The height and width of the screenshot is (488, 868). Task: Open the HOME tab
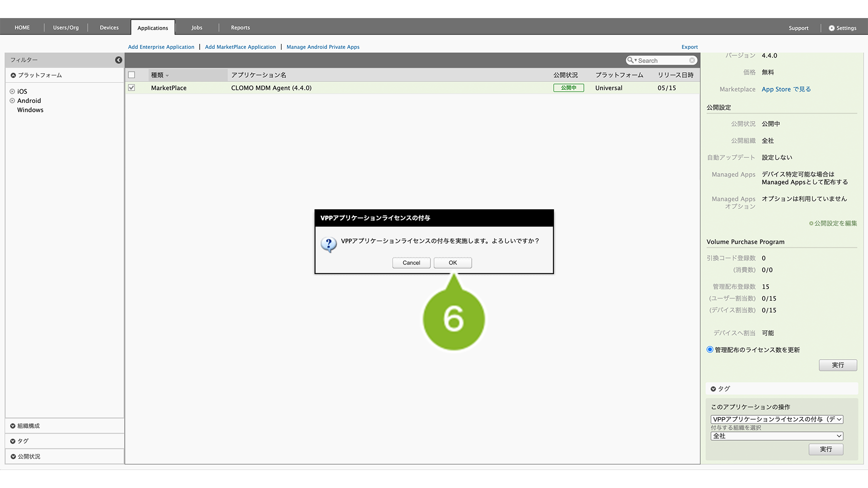pos(22,28)
